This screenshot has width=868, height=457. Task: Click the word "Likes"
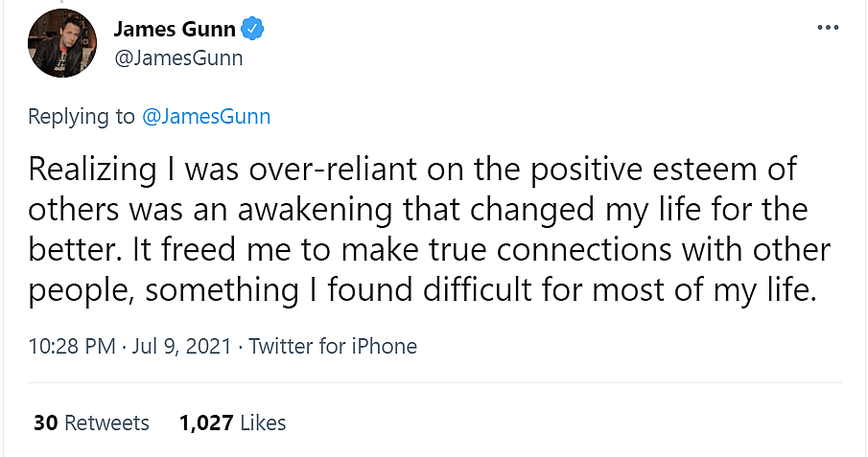coord(263,423)
